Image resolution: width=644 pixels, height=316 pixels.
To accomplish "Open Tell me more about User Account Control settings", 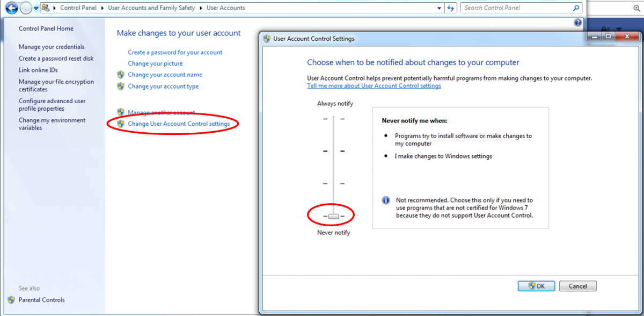I will [x=374, y=86].
